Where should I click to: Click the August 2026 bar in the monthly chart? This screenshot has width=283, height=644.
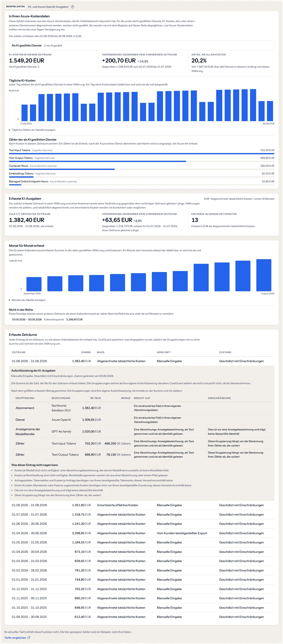264,275
